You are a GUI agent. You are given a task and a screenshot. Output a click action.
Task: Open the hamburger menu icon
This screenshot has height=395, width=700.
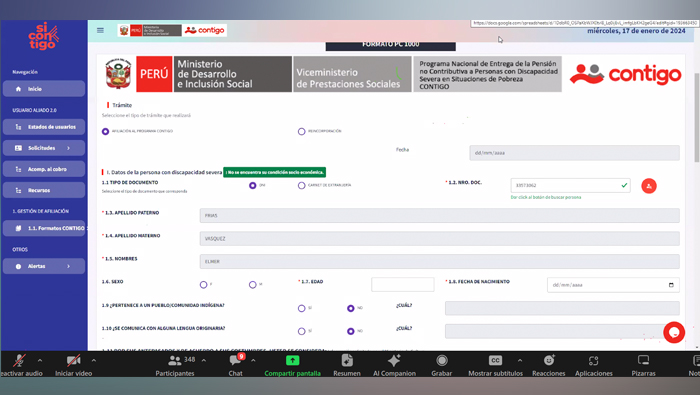(100, 30)
